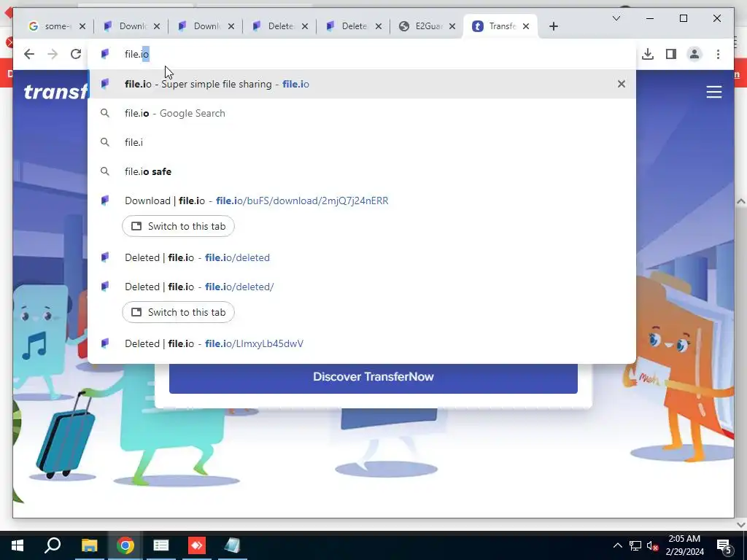Open Windows taskbar search
Screen dimensions: 747x560
(x=53, y=545)
